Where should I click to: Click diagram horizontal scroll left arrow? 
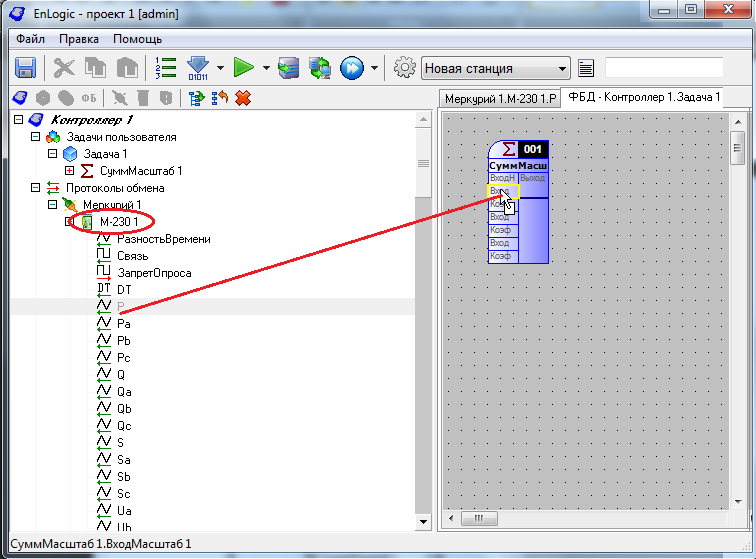pos(451,518)
